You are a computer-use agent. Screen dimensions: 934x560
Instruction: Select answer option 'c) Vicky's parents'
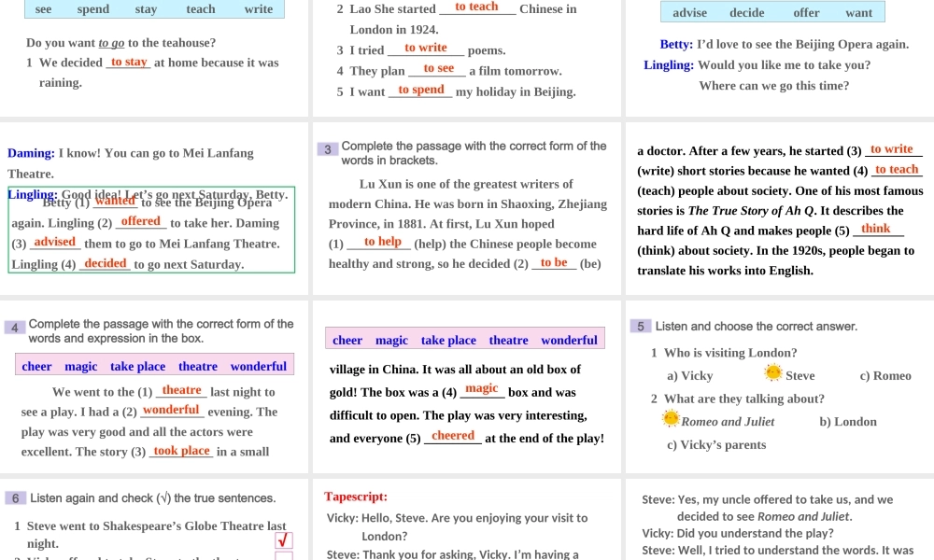(716, 444)
